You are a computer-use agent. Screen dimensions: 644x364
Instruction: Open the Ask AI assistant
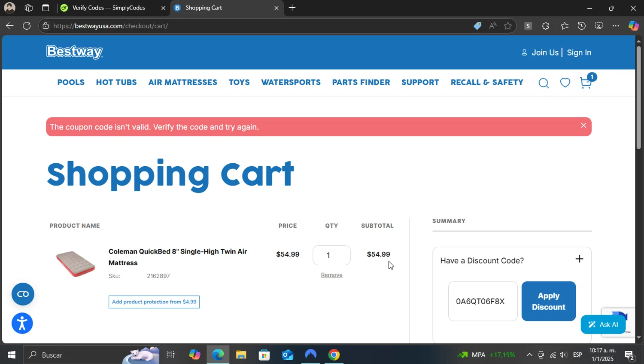[x=603, y=324]
